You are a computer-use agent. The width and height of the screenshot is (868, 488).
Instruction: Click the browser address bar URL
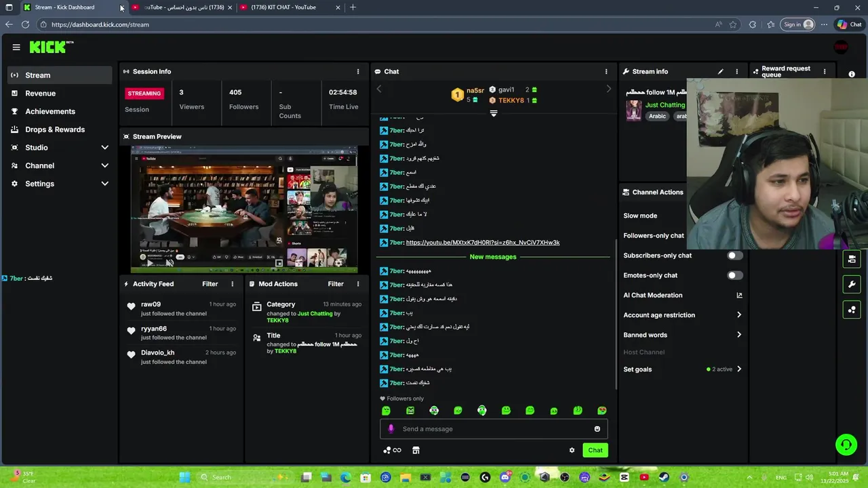click(100, 24)
